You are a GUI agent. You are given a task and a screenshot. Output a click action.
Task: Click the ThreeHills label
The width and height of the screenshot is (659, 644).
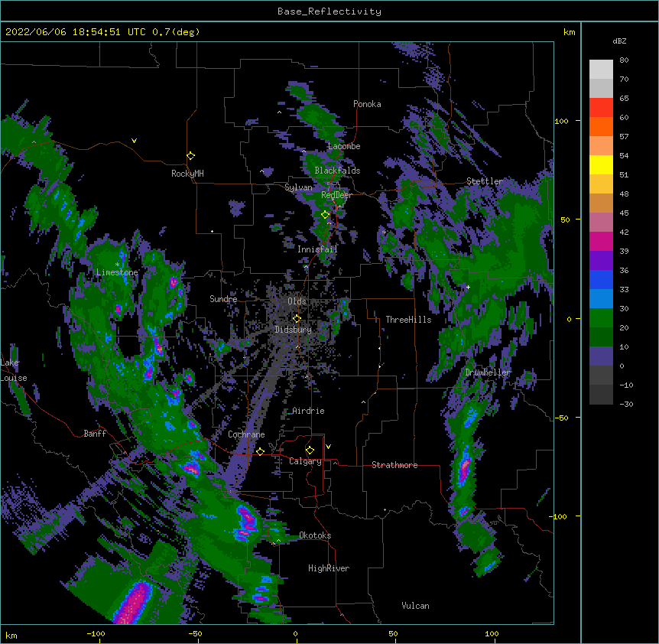(408, 320)
